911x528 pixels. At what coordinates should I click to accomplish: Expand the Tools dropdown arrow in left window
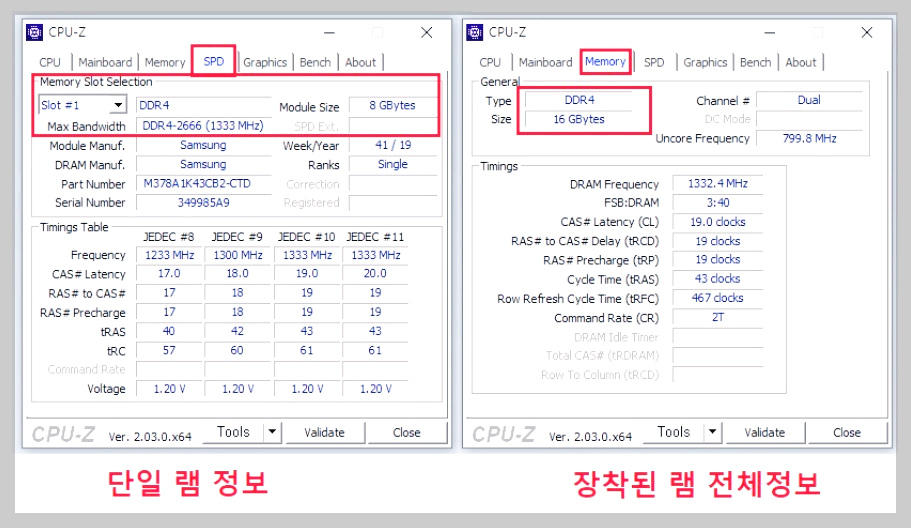[272, 432]
